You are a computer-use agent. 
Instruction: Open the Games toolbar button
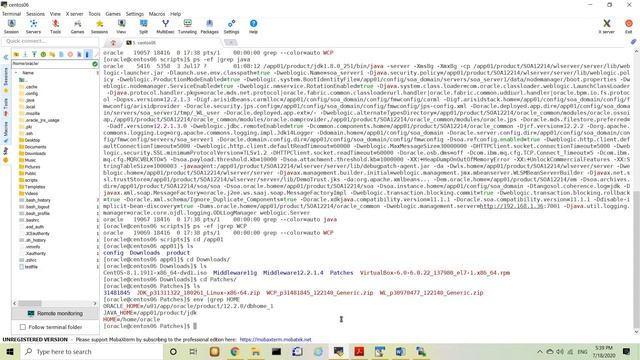click(77, 27)
